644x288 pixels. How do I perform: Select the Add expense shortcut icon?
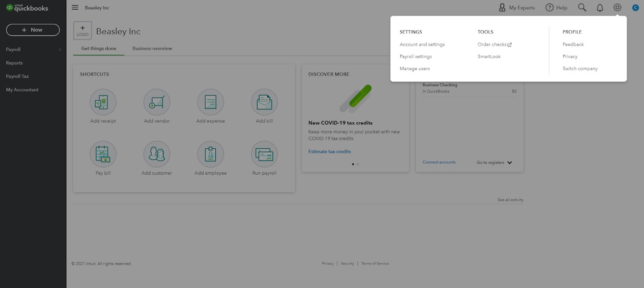(211, 102)
